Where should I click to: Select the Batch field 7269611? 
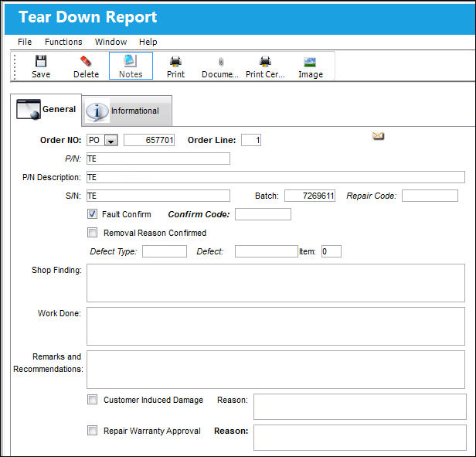310,196
